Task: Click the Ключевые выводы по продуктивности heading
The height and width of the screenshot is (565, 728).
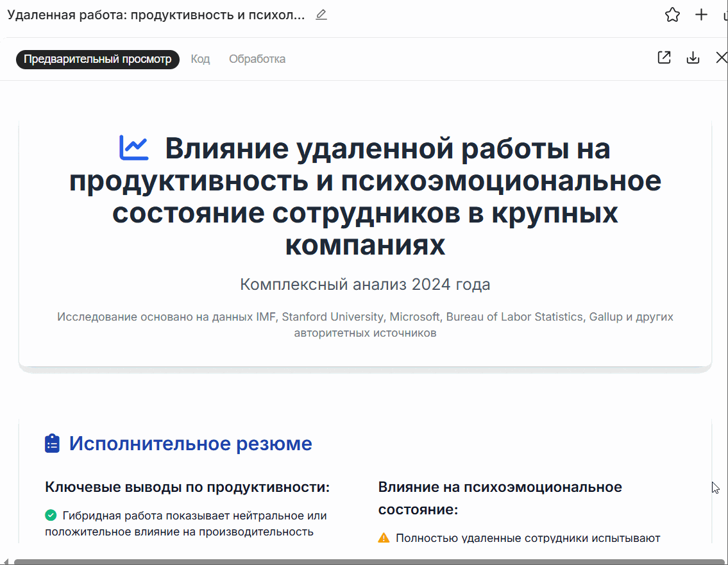Action: (x=187, y=487)
